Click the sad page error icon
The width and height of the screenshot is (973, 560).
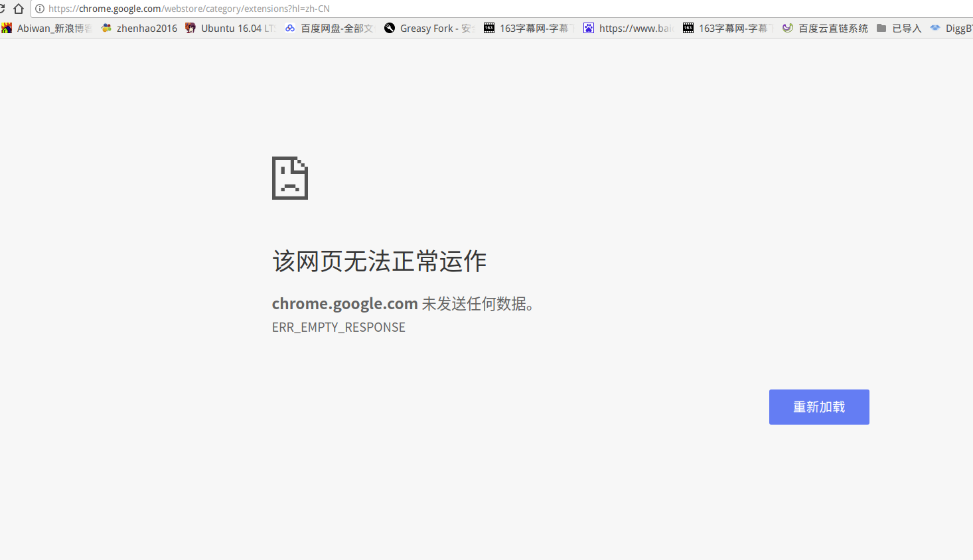[290, 178]
